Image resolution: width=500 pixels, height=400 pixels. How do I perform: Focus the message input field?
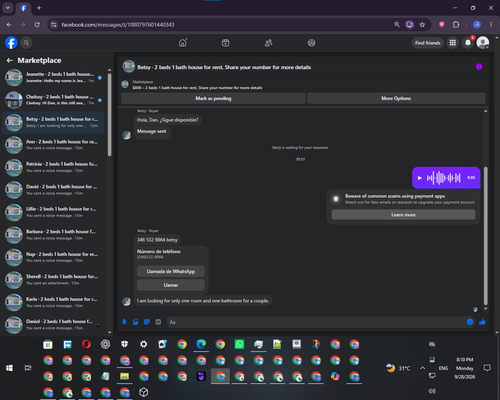pyautogui.click(x=317, y=322)
